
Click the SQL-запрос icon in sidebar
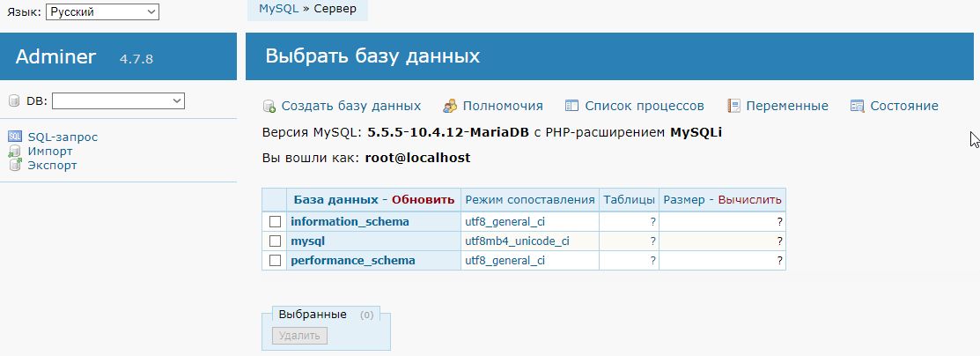point(14,137)
